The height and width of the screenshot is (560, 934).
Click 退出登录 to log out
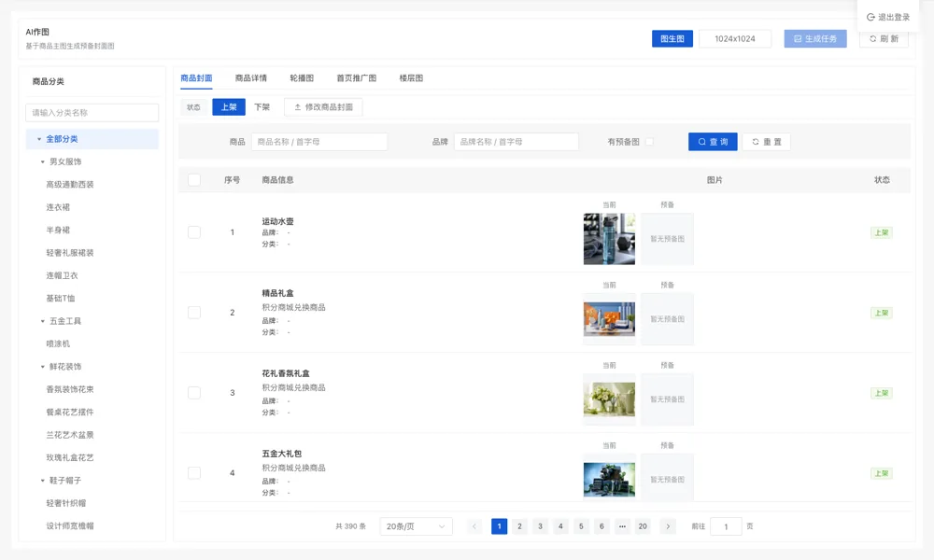coord(887,17)
